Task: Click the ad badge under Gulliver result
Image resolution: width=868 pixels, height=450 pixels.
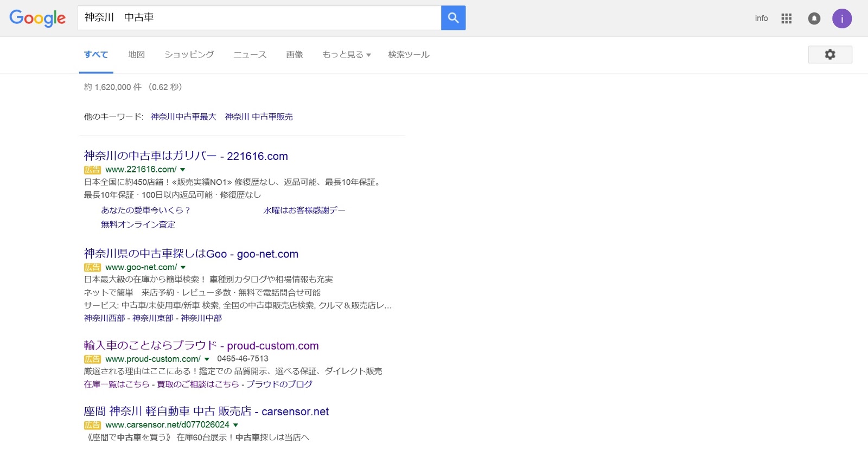Action: [x=92, y=170]
